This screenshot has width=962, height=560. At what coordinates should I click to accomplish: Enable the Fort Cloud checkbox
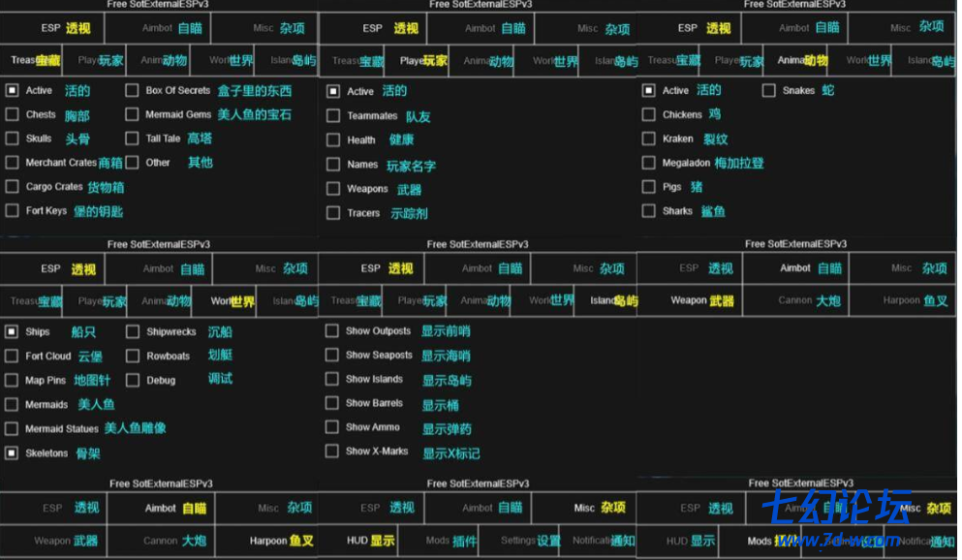coord(11,356)
